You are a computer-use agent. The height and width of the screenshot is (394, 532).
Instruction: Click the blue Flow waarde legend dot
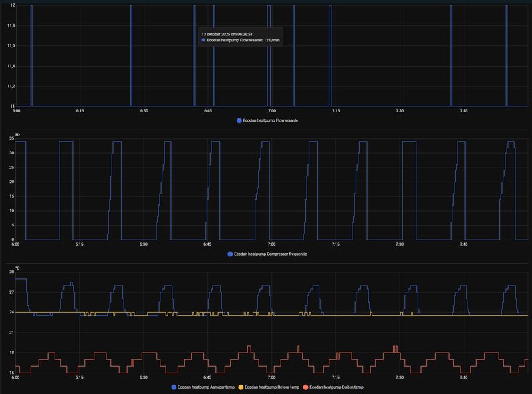[237, 120]
